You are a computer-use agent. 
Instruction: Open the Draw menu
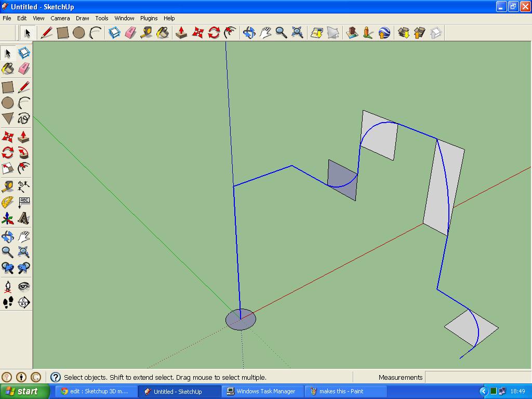click(82, 18)
